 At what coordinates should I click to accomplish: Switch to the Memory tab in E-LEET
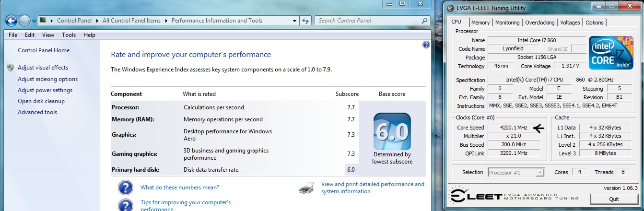click(x=480, y=23)
